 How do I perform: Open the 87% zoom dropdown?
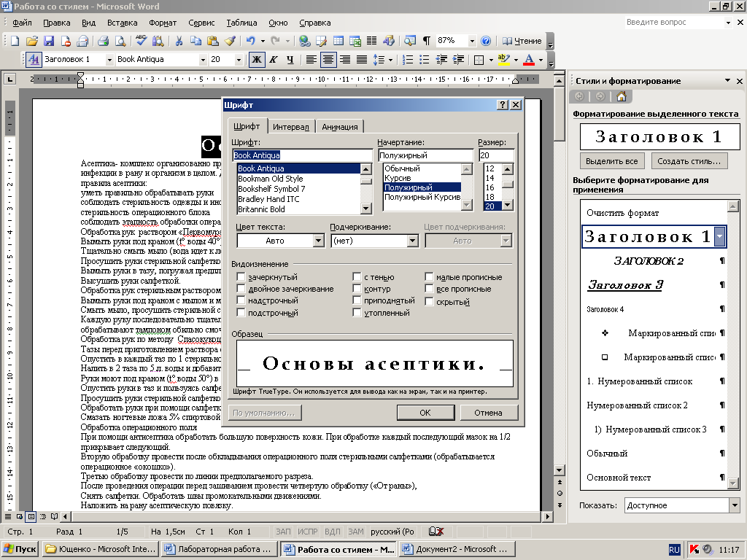coord(472,41)
